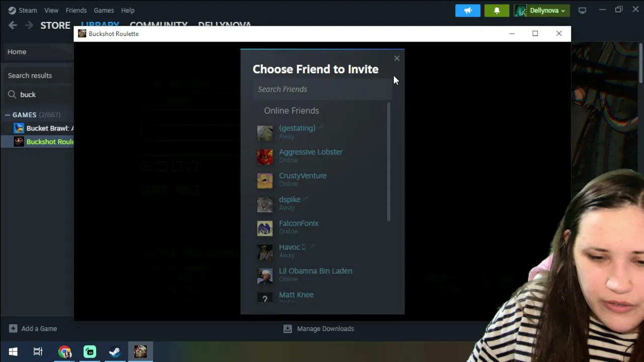Screen dimensions: 644x362
Task: Choose dspike from online friends
Action: click(x=289, y=200)
